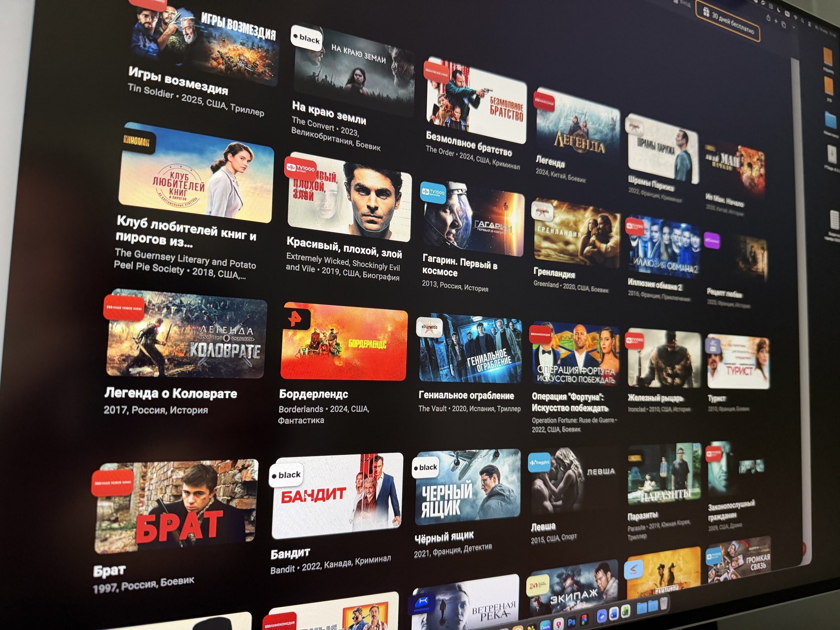Expand the browser toolbar chevron dropdown
Screen dimensions: 840x630
[x=794, y=28]
